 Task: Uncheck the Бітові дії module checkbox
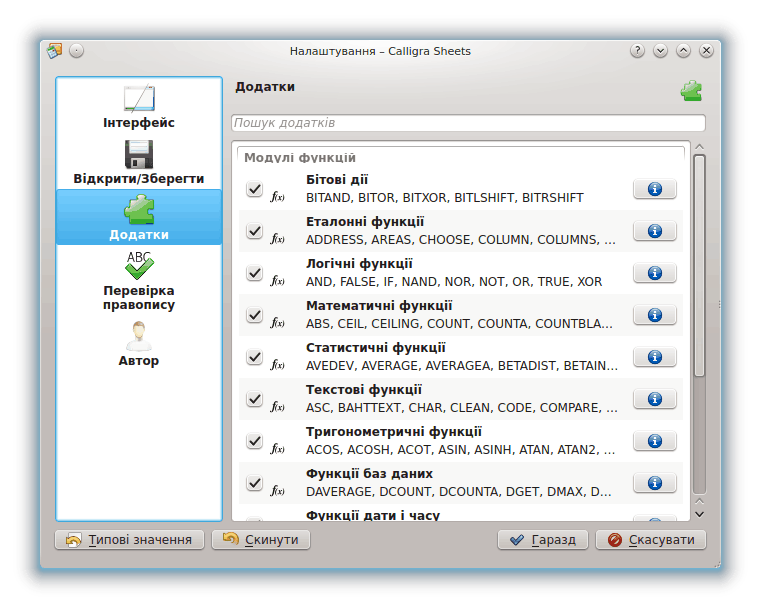[254, 189]
